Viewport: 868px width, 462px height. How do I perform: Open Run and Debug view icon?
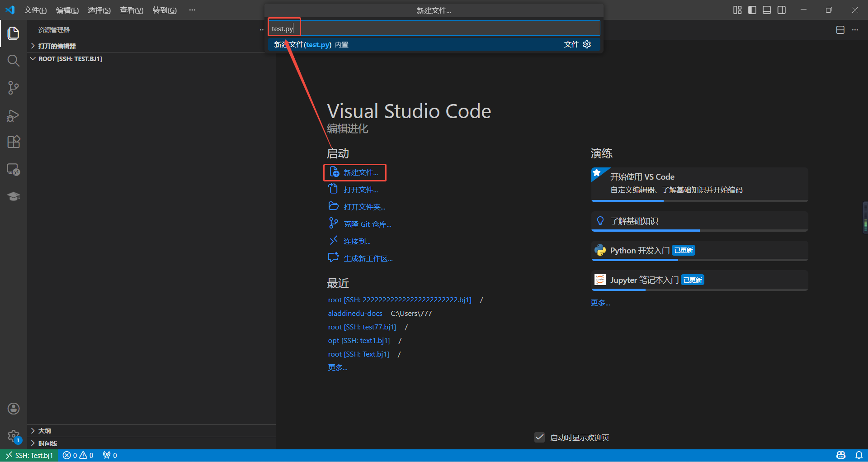pyautogui.click(x=13, y=115)
